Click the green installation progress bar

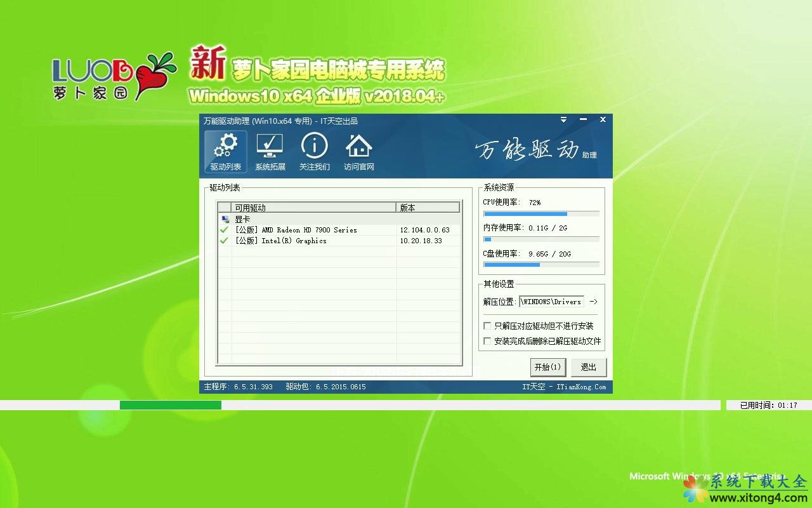pos(170,404)
